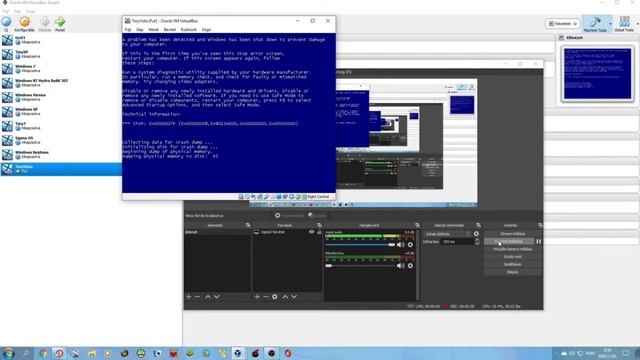Click Right Control host key indicator

[318, 197]
